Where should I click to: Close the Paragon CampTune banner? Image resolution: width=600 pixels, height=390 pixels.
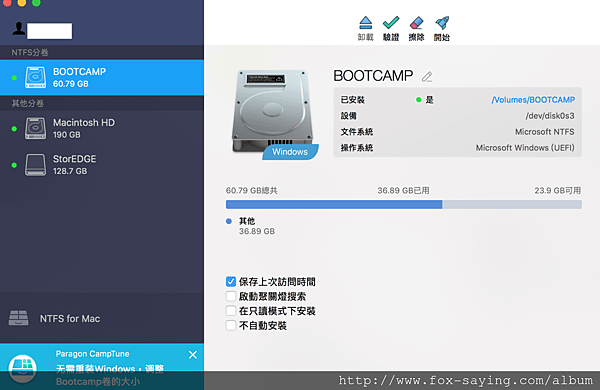(x=193, y=355)
